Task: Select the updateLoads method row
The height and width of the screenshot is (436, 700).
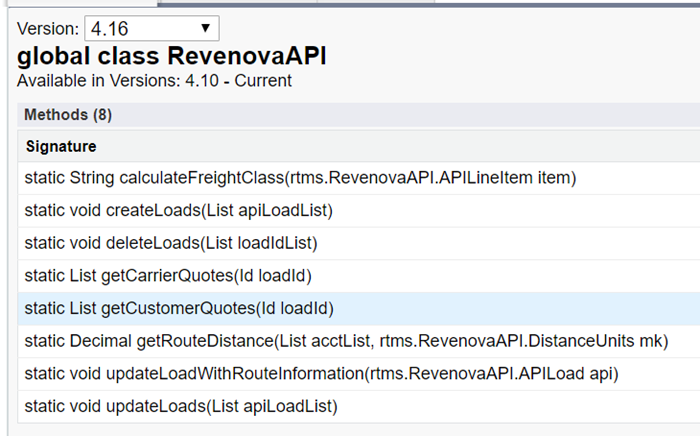Action: tap(359, 407)
